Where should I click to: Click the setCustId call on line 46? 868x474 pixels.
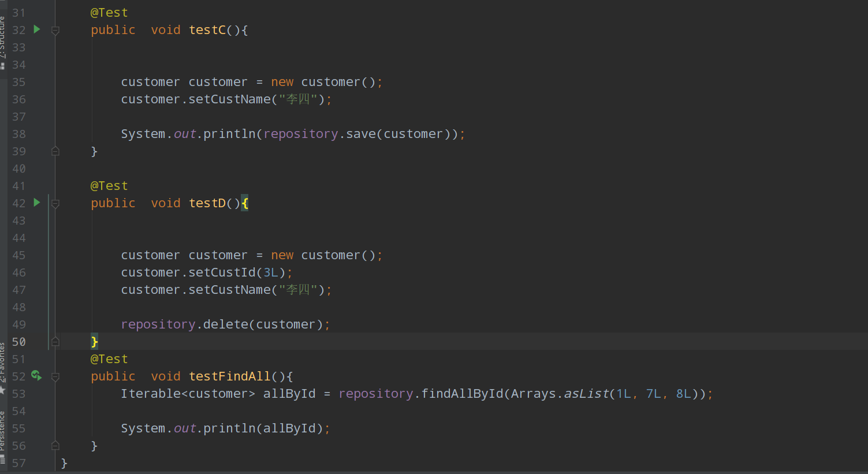click(x=222, y=273)
